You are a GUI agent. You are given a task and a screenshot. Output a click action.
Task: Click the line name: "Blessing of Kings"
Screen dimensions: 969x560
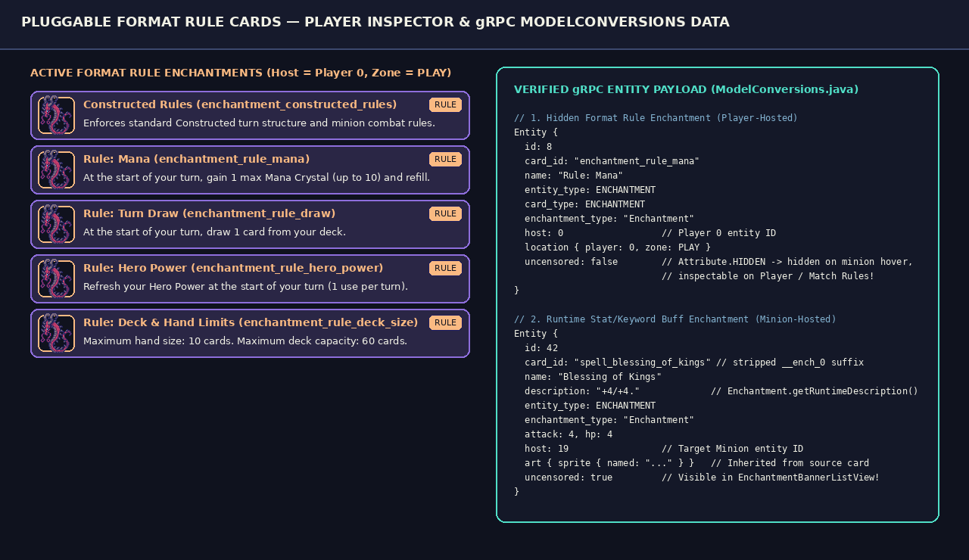pyautogui.click(x=593, y=377)
